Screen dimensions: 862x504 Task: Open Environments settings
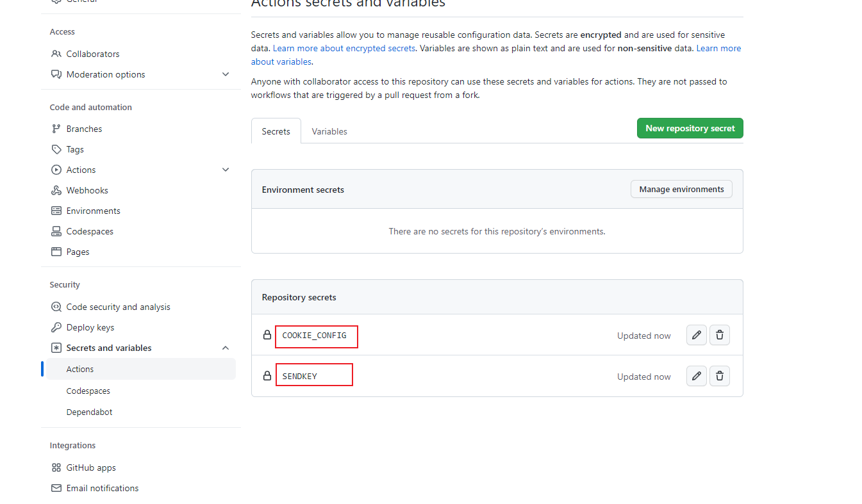pyautogui.click(x=92, y=210)
